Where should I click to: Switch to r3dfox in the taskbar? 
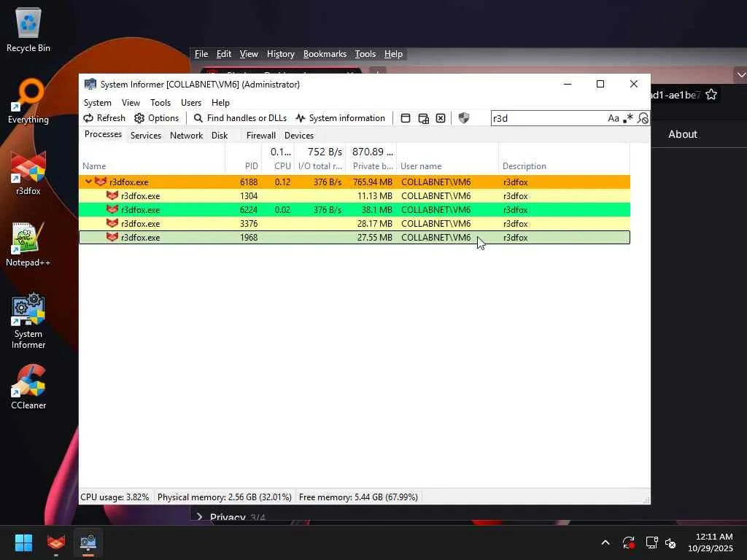55,542
